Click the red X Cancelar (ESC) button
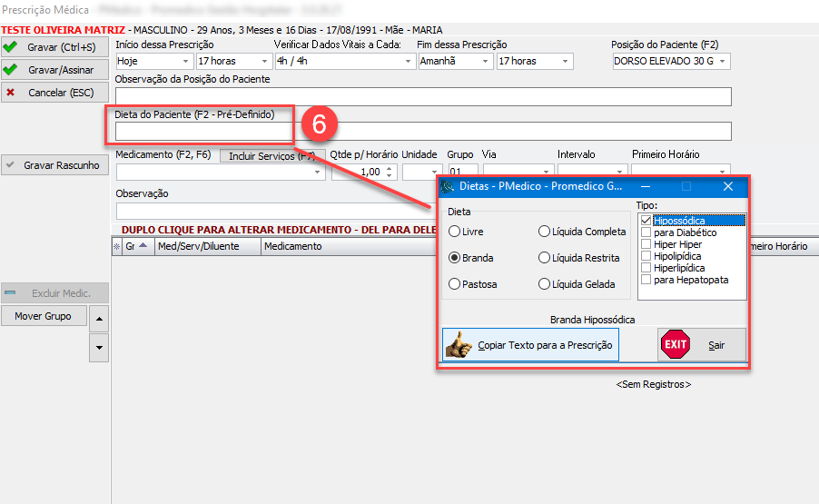 54,92
